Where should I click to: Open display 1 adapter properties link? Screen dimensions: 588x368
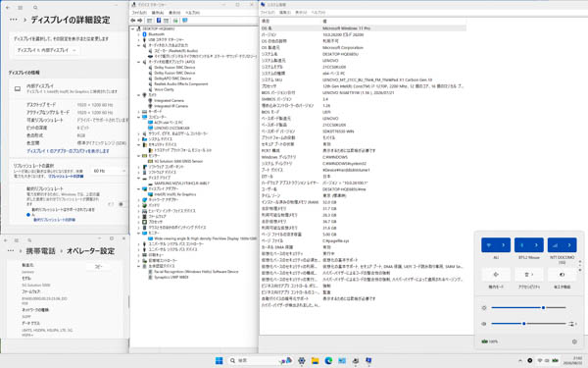tap(68, 151)
